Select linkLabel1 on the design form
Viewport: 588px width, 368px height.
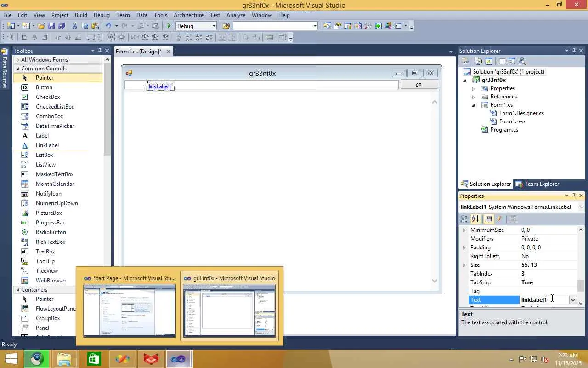point(160,86)
